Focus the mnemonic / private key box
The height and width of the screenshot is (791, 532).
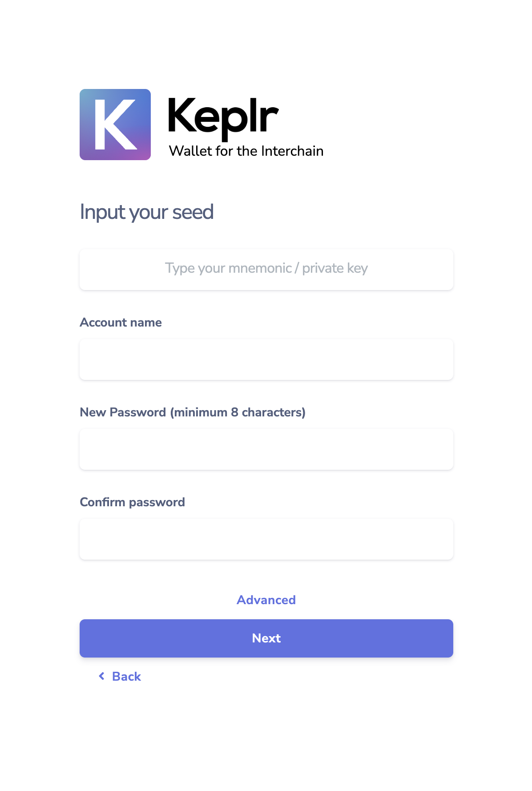coord(266,270)
